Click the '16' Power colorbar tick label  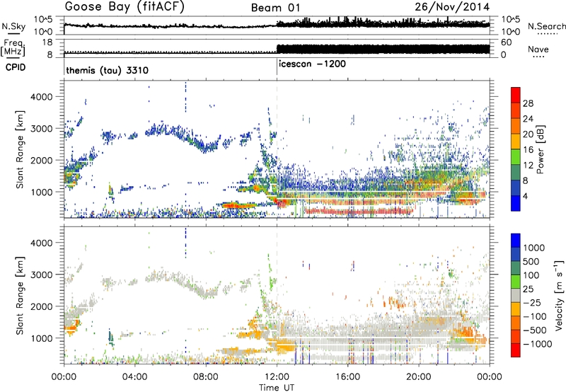click(x=528, y=150)
